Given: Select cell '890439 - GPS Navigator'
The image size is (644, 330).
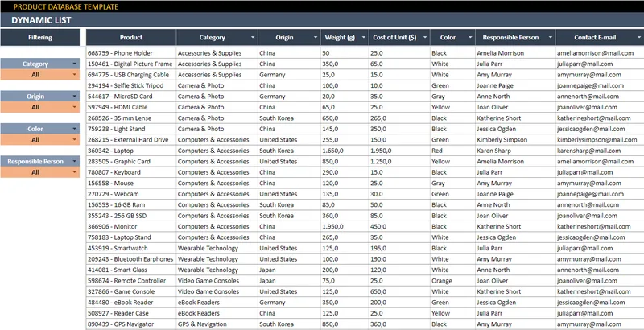Looking at the screenshot, I should (x=131, y=324).
